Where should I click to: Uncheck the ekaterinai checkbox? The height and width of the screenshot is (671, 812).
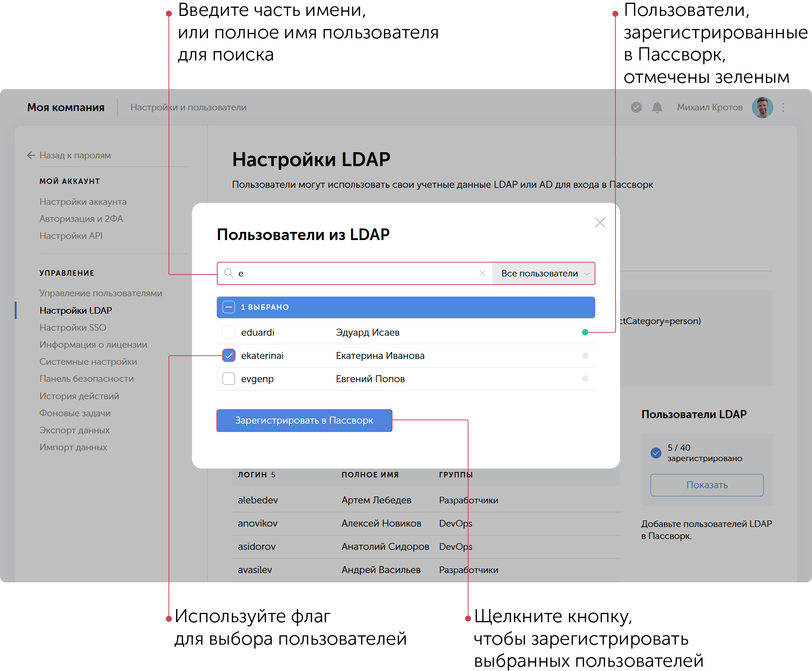tap(228, 355)
